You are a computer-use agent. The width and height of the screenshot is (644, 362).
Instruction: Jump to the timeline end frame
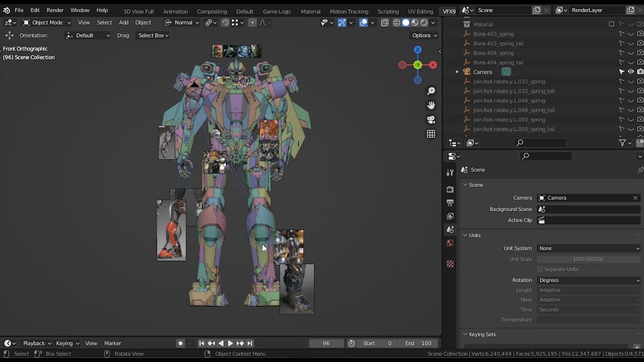pos(250,343)
